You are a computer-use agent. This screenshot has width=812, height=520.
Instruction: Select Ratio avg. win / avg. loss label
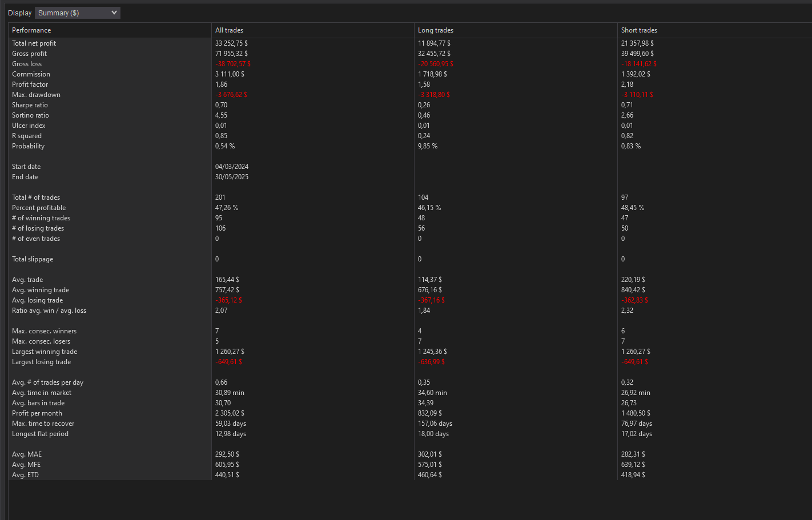coord(49,311)
